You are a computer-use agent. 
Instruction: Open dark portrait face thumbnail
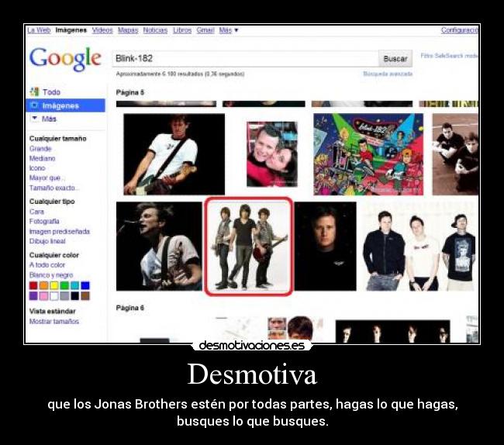point(326,246)
